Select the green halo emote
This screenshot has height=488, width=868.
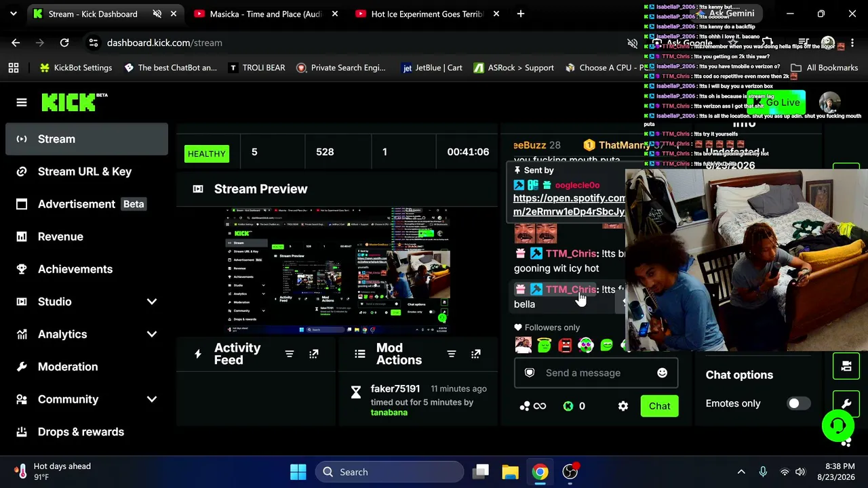(544, 346)
